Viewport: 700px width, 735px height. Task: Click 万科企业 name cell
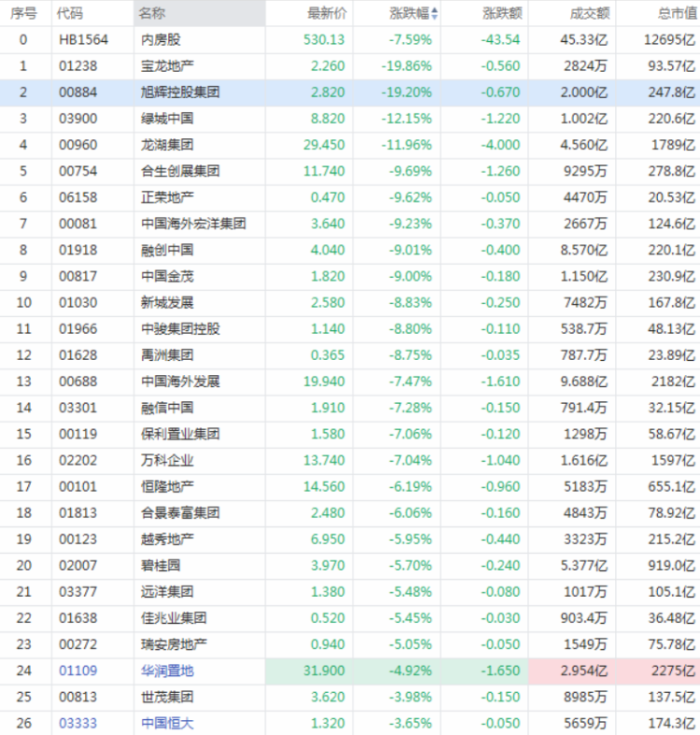[167, 460]
